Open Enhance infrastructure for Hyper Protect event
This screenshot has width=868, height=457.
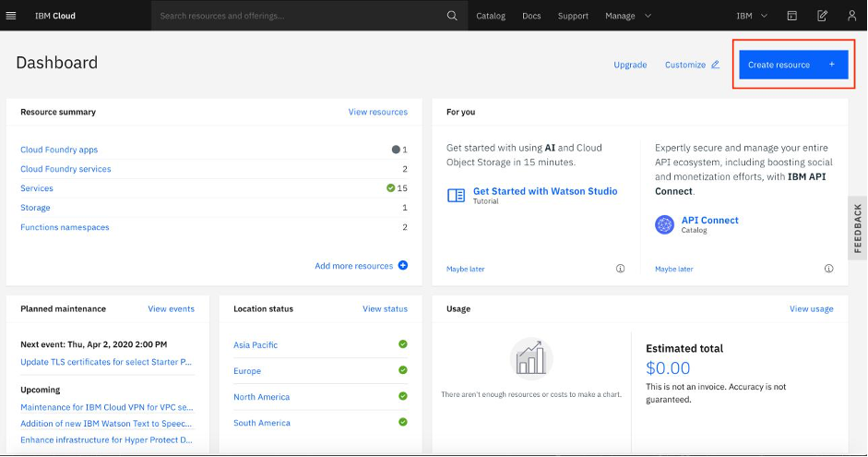(106, 439)
